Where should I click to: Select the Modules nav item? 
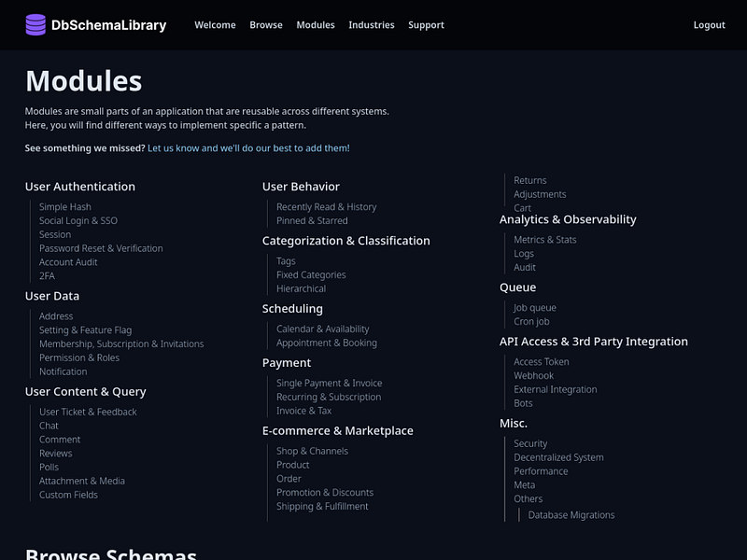pyautogui.click(x=316, y=25)
